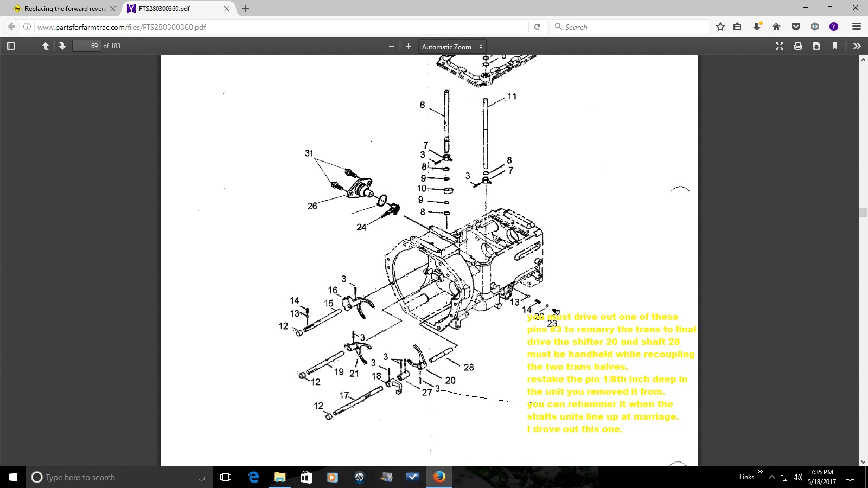Image resolution: width=868 pixels, height=488 pixels.
Task: Open a new browser tab
Action: tap(246, 9)
